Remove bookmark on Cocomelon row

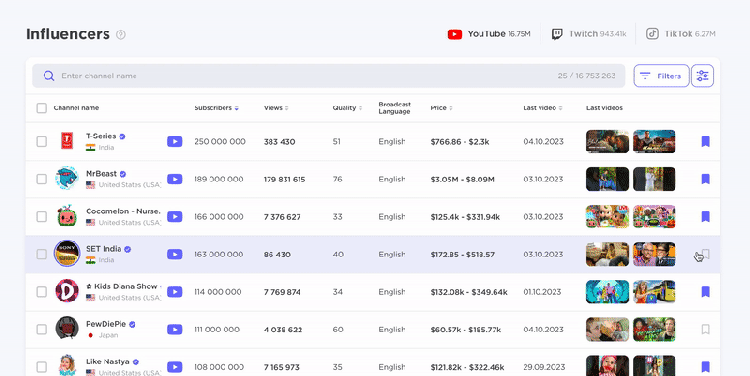[x=706, y=217]
